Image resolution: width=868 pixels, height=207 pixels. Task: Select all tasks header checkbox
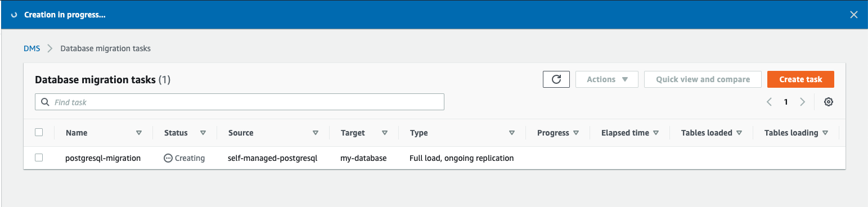click(39, 133)
